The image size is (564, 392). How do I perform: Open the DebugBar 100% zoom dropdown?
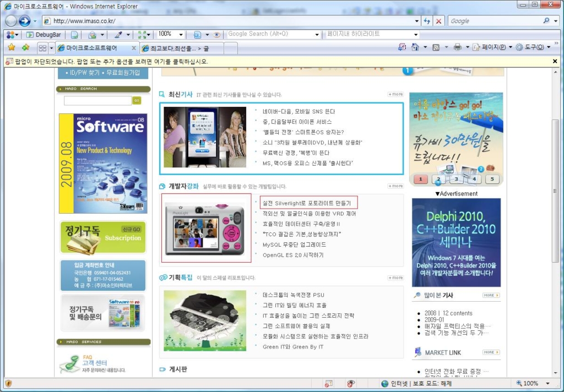(181, 35)
